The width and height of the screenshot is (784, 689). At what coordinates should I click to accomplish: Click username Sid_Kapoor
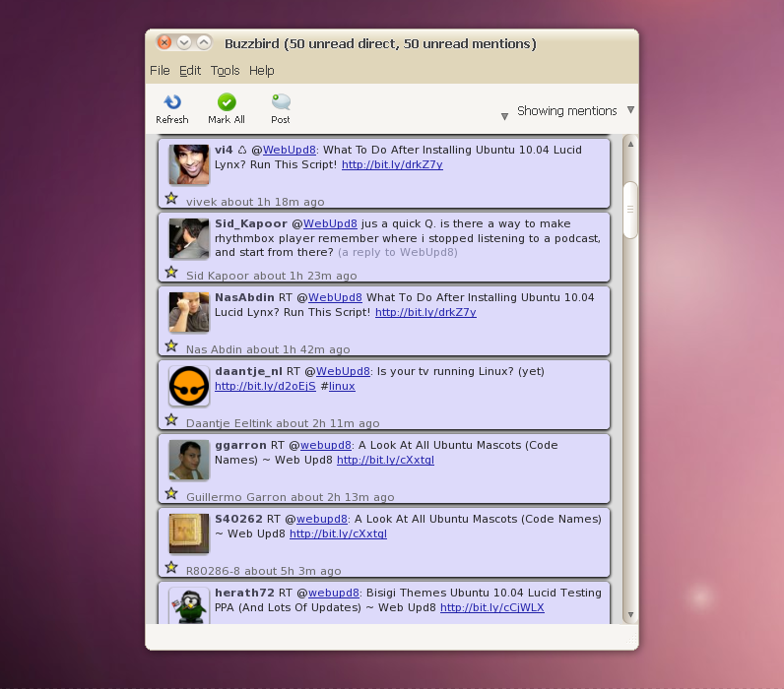251,223
